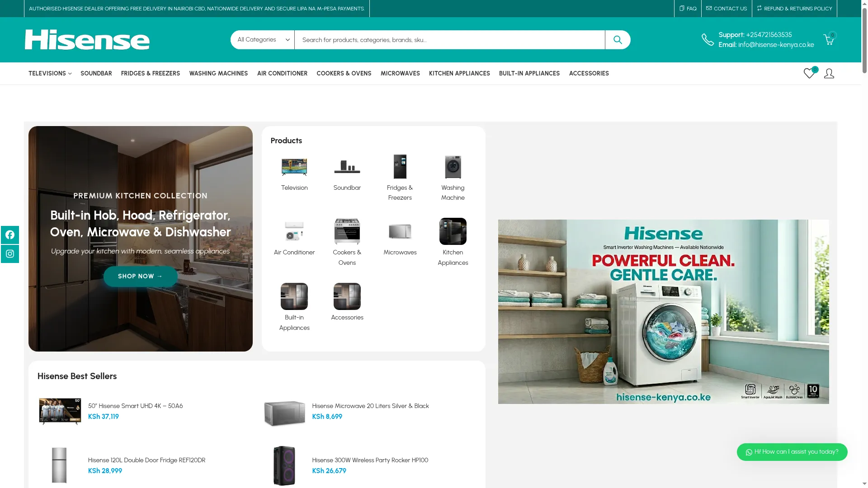Viewport: 868px width, 488px height.
Task: Click the support phone number +254721563535
Action: [x=769, y=35]
